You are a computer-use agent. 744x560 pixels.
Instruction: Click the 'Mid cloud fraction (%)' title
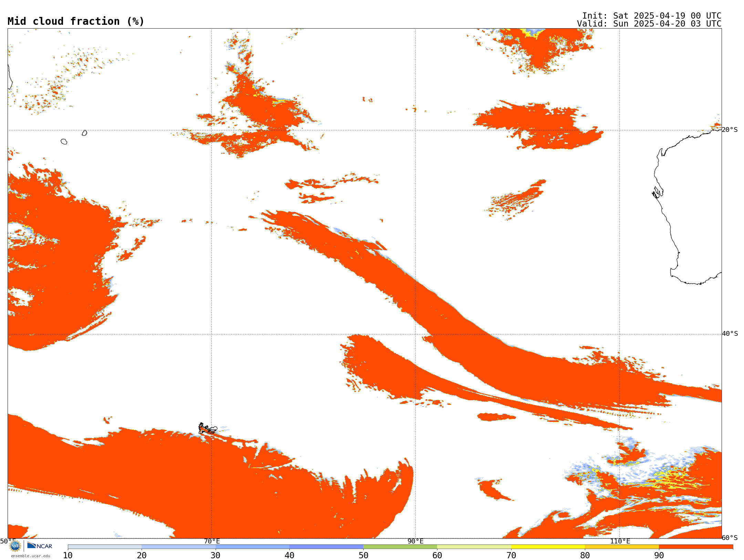point(76,21)
